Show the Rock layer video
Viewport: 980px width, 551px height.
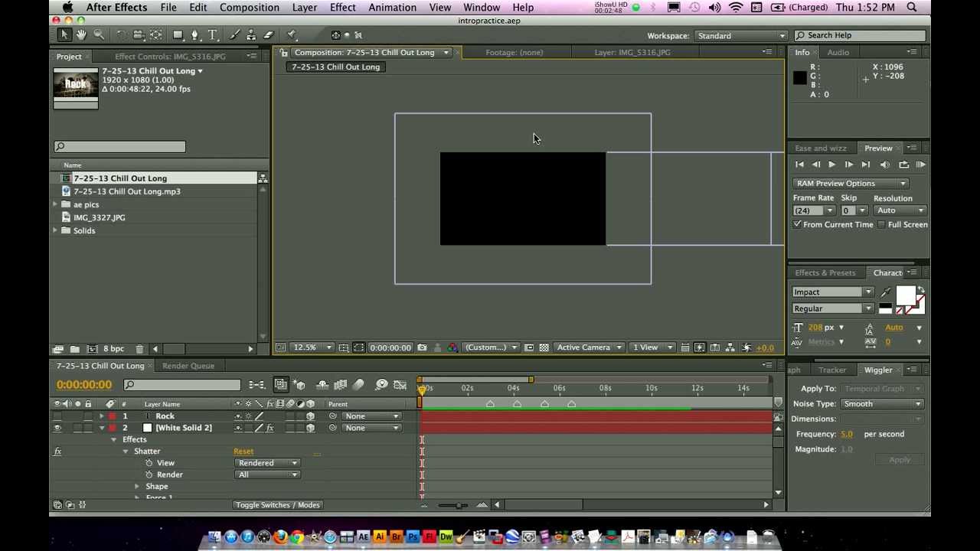point(57,416)
